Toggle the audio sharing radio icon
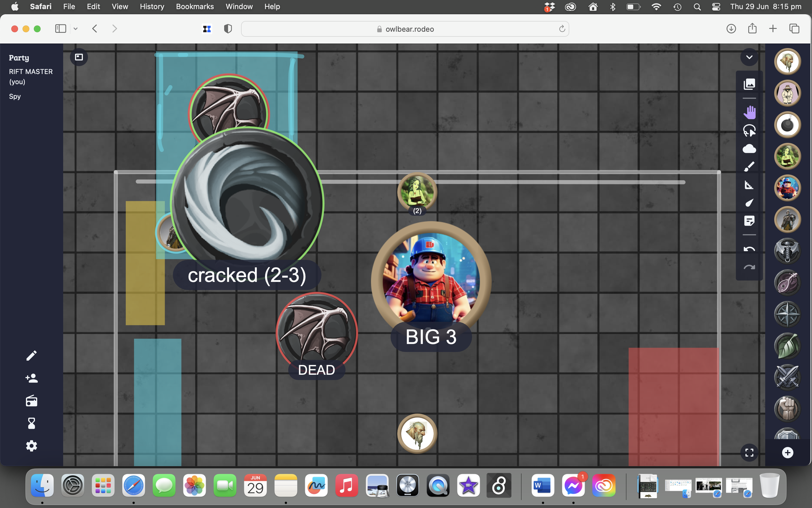The image size is (812, 508). (x=32, y=401)
